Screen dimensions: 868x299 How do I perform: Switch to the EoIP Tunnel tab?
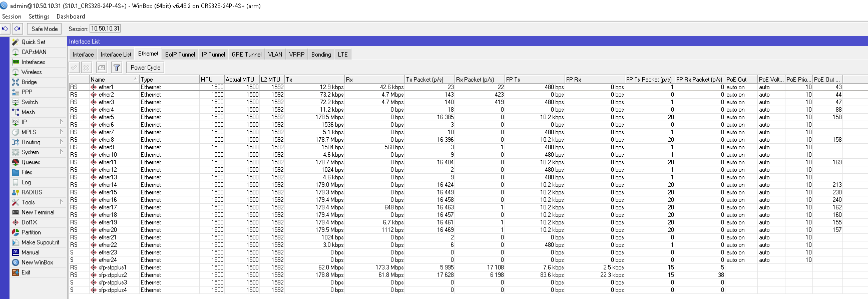click(180, 55)
